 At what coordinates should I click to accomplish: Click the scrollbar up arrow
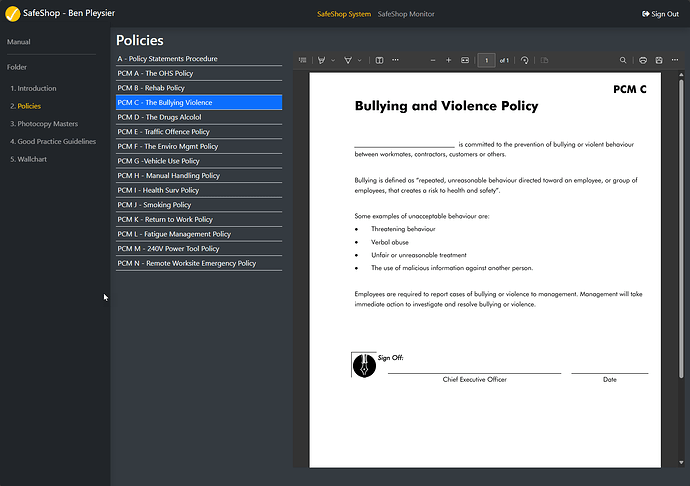coord(681,75)
